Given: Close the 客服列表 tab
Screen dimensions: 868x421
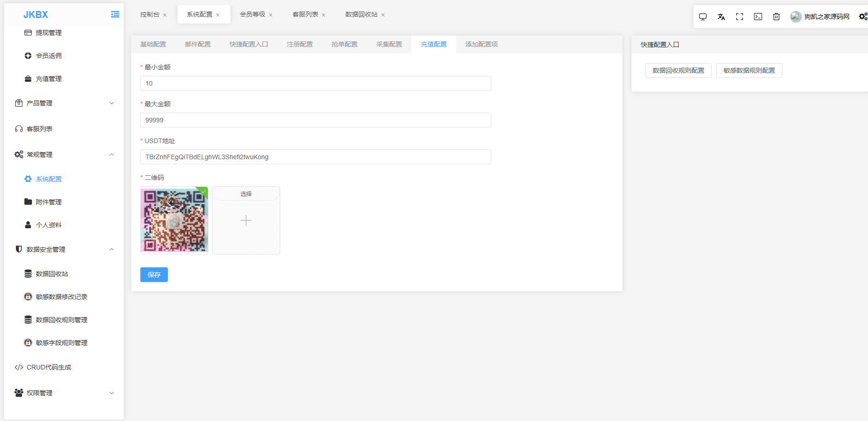Looking at the screenshot, I should pyautogui.click(x=323, y=15).
